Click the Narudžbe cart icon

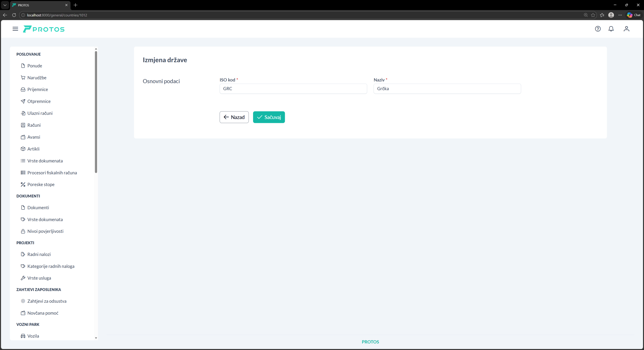pyautogui.click(x=23, y=78)
